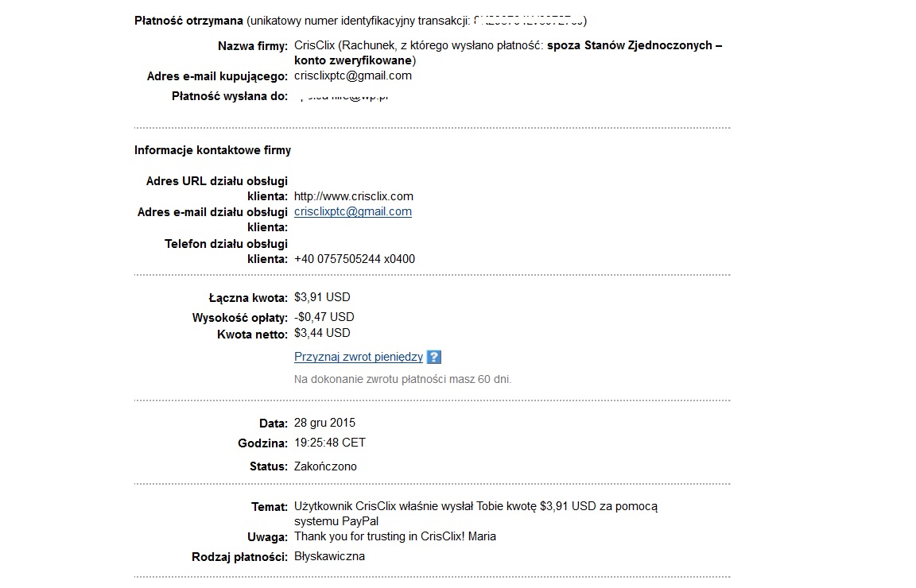Click the date 28 gru 2015

tap(324, 423)
